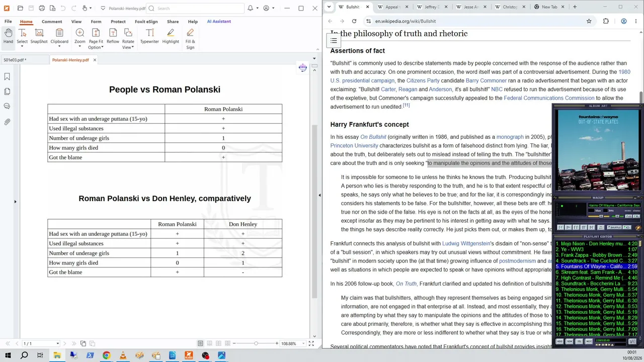The image size is (644, 362).
Task: Open the Pages thumbnail side panel
Action: 7,92
